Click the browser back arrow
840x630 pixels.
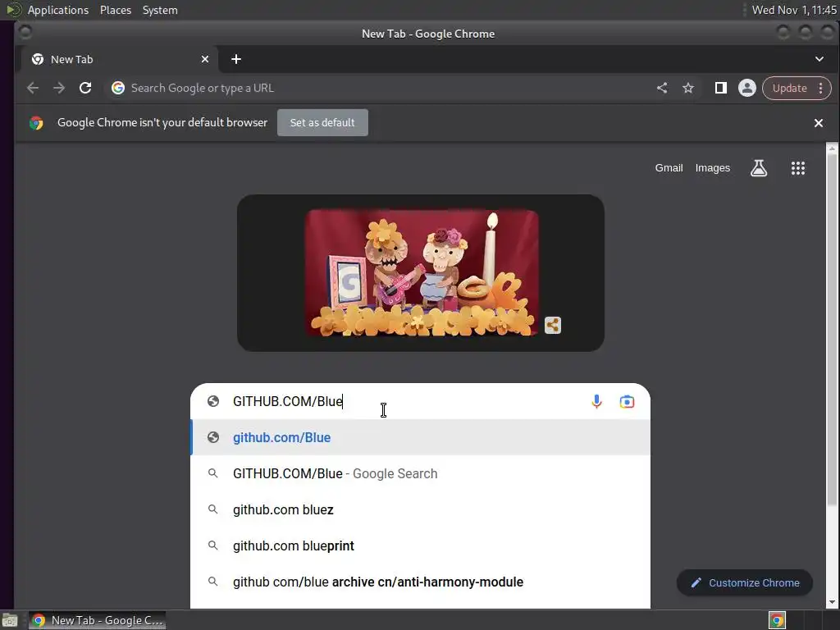(x=33, y=88)
